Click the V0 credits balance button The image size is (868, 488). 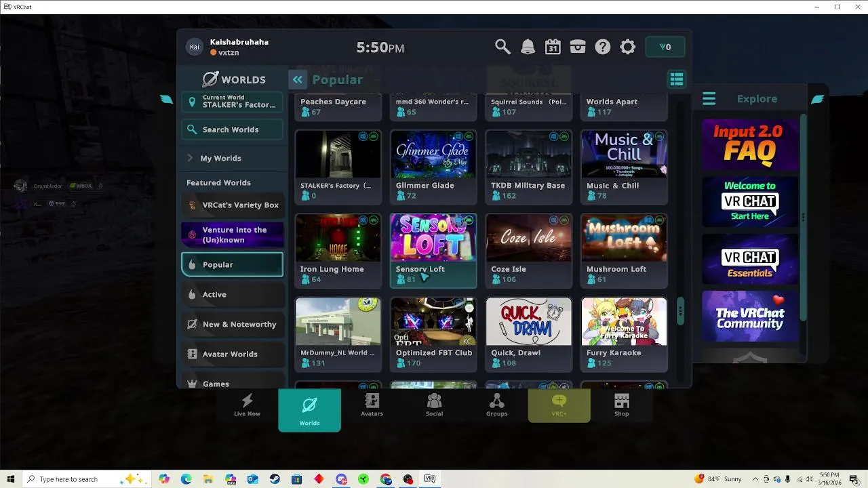coord(665,47)
